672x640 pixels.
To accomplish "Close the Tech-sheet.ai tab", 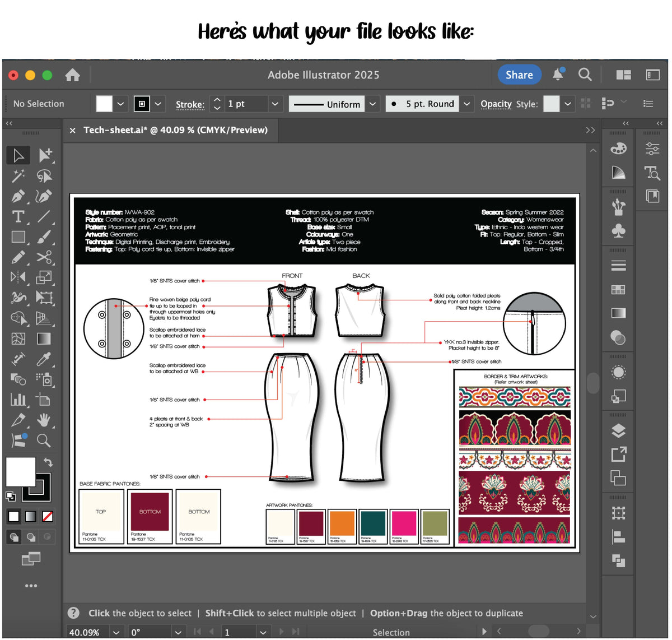I will click(x=72, y=131).
